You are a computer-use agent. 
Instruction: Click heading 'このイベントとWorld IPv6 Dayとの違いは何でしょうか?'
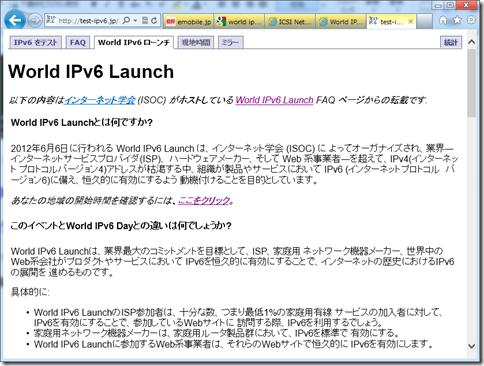tap(121, 226)
